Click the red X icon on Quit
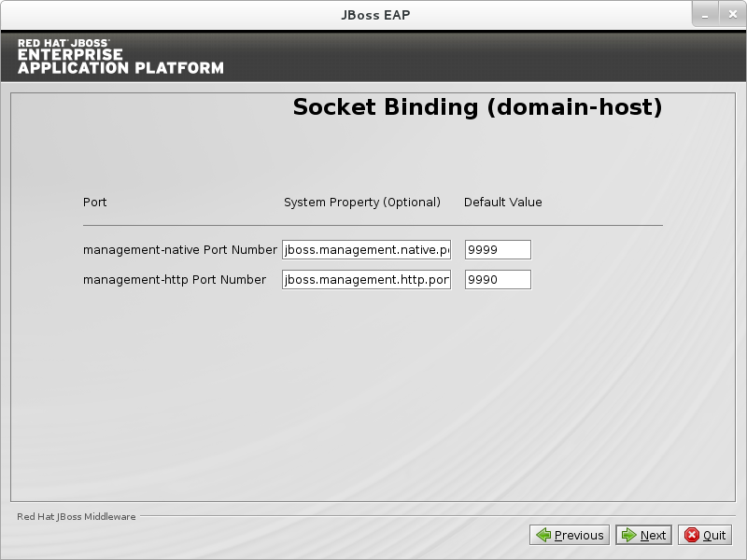The width and height of the screenshot is (747, 560). 691,535
